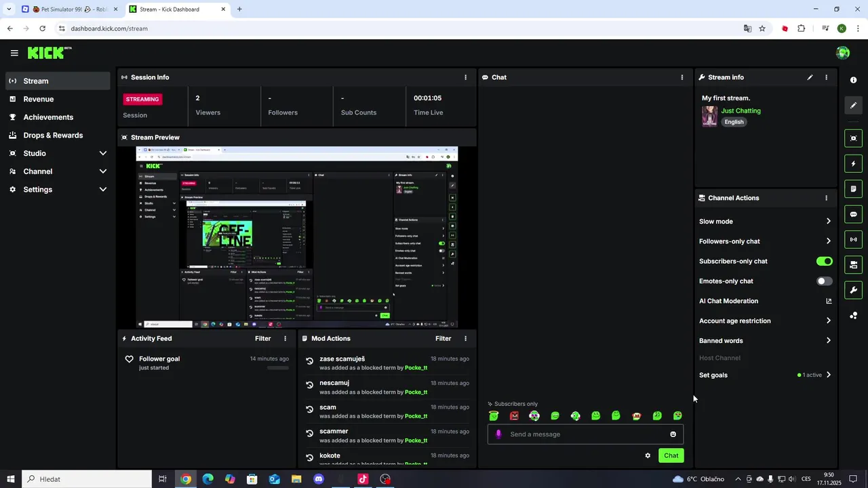Edit Stream info with the pencil icon

pyautogui.click(x=810, y=77)
